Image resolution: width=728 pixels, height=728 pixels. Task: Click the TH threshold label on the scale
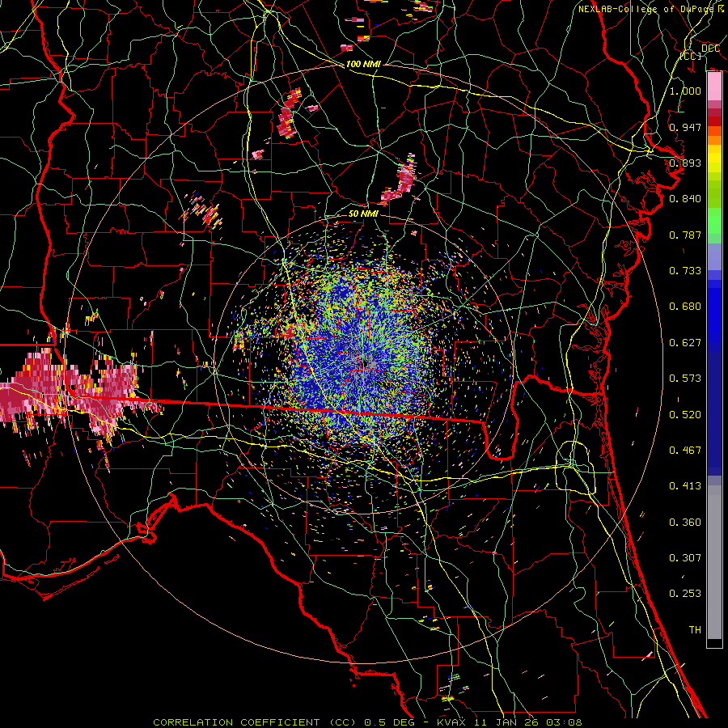coord(695,630)
